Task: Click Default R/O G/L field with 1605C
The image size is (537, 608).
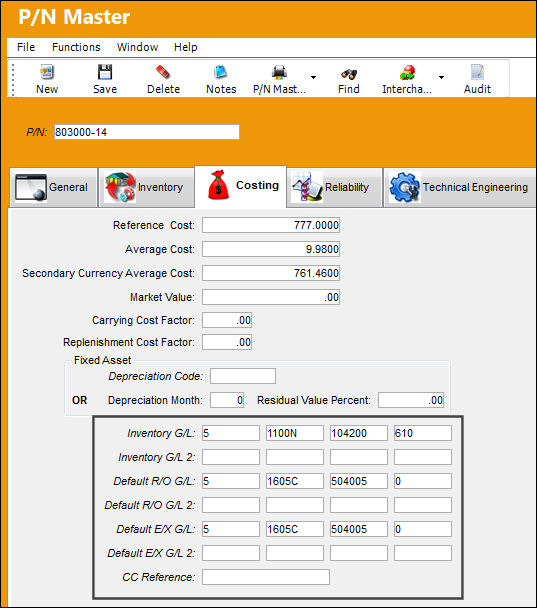Action: 295,481
